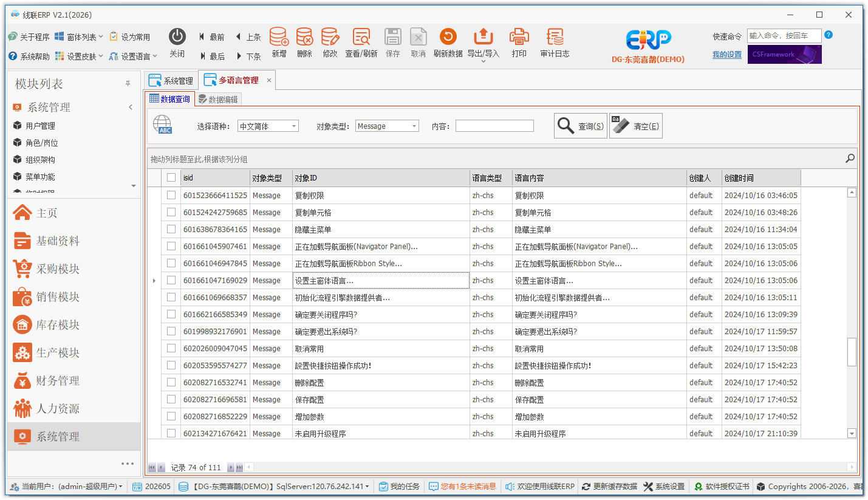Viewport: 868px width, 500px height.
Task: Open the 对象类型 Message dropdown
Action: (414, 126)
